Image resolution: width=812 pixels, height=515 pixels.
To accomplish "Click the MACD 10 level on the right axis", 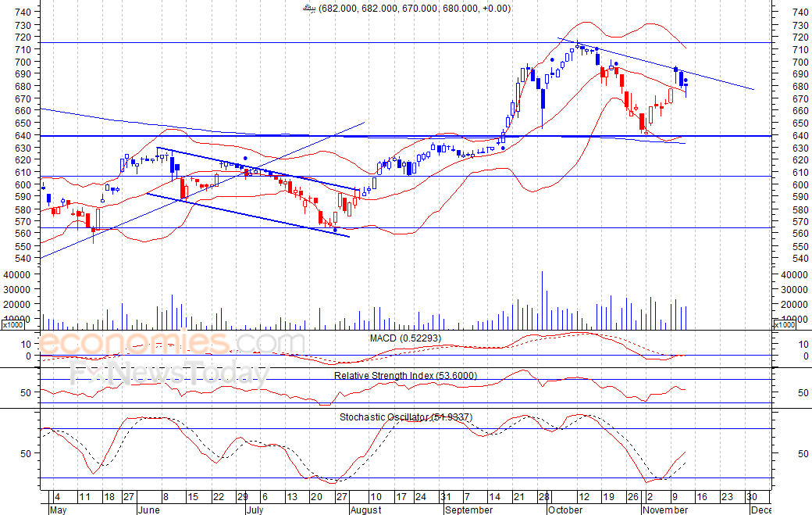I will point(803,344).
